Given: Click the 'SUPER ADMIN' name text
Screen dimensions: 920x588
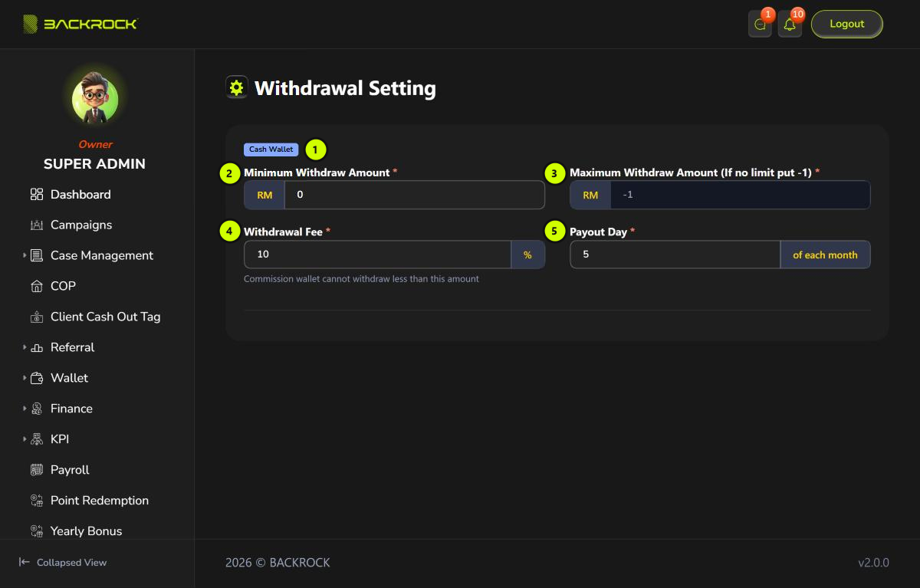Looking at the screenshot, I should tap(94, 164).
